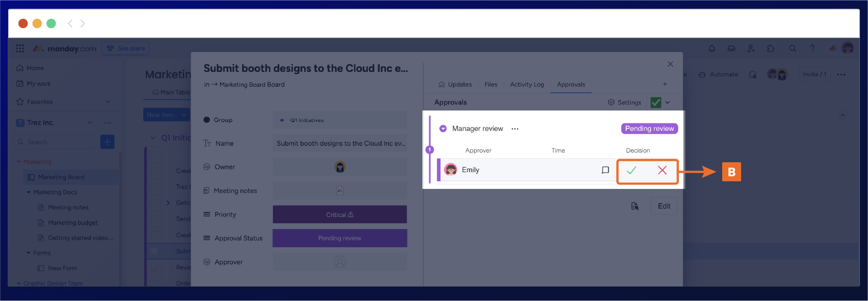Open the comment icon in Emily's row
The width and height of the screenshot is (868, 301).
pos(605,170)
